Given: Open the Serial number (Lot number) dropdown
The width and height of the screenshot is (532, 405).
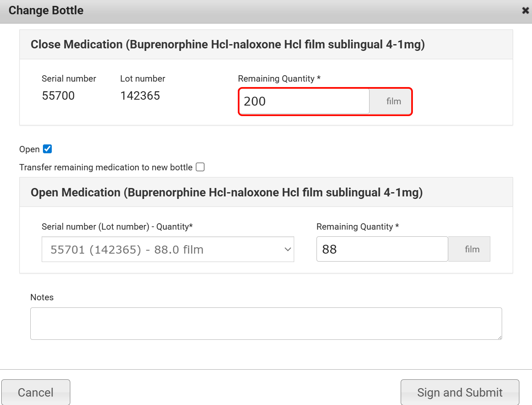Looking at the screenshot, I should [168, 249].
